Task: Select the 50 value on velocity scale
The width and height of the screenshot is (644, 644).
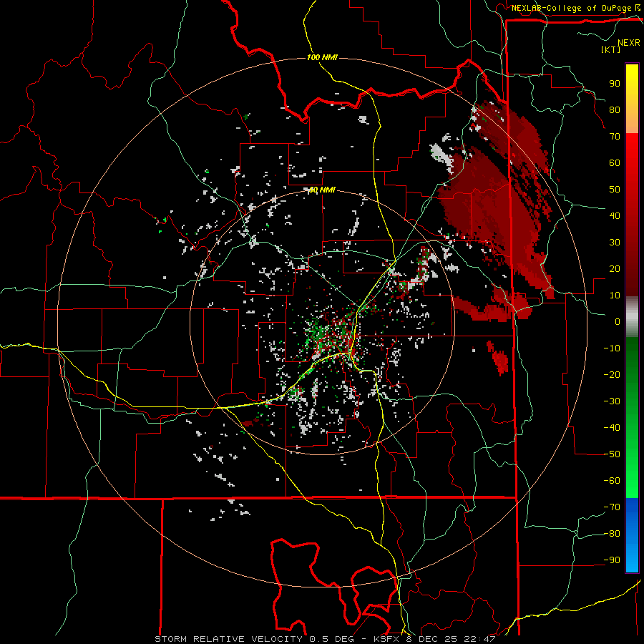Action: pos(615,190)
